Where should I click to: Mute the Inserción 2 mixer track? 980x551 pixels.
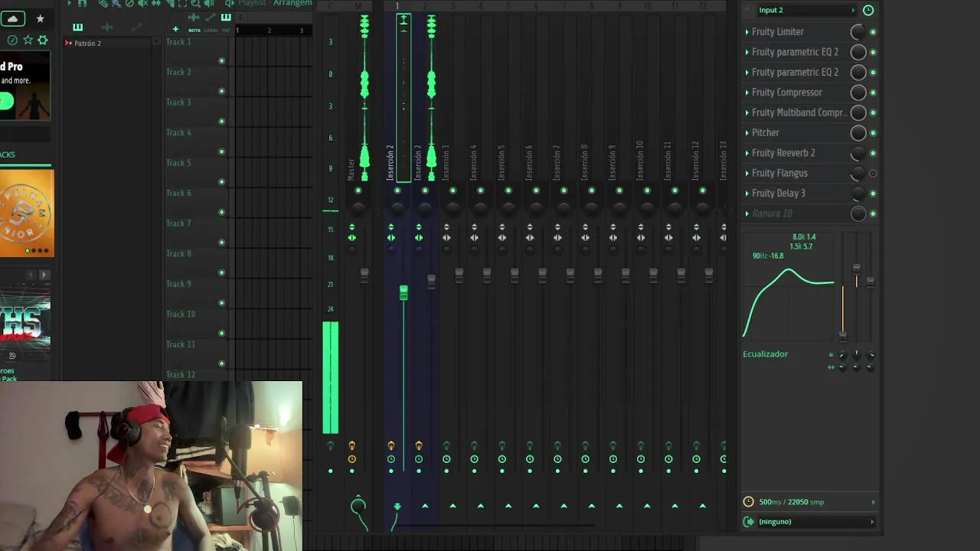397,191
